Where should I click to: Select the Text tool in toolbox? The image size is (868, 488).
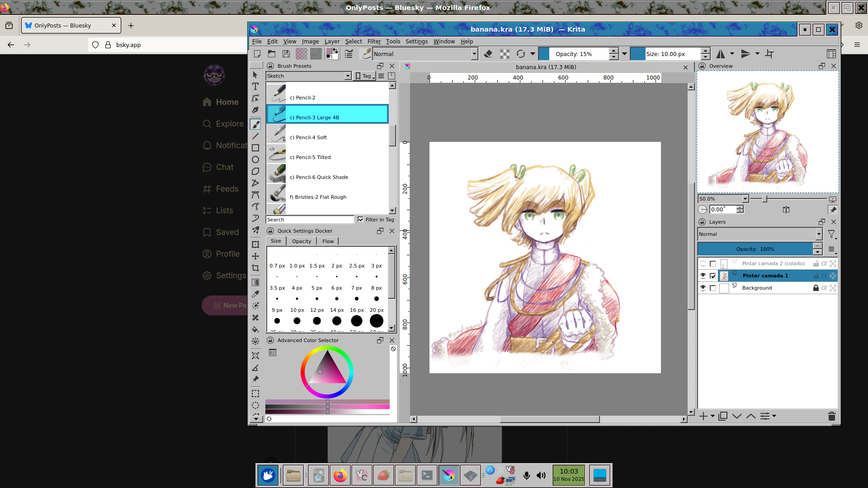[x=255, y=86]
